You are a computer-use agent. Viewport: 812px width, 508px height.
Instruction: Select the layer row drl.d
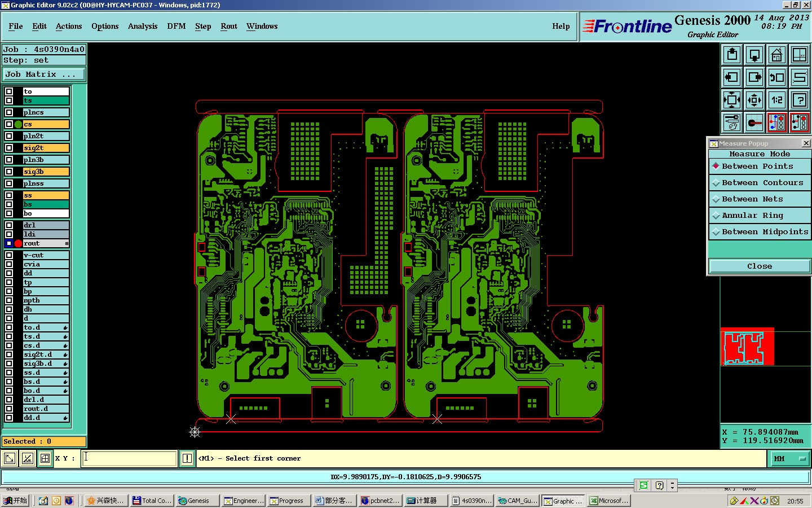pos(46,400)
